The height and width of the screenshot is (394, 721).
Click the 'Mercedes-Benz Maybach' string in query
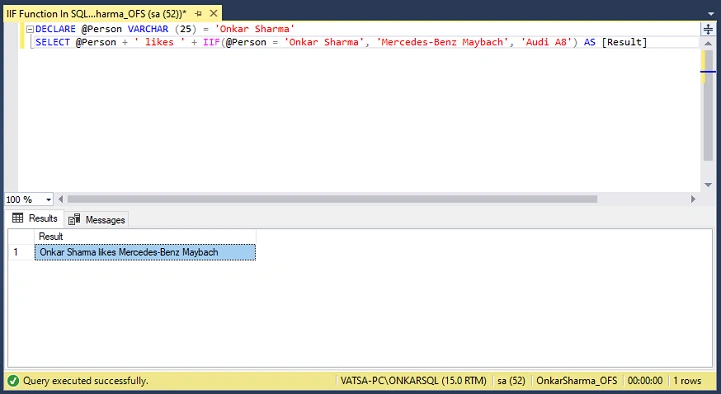point(442,42)
